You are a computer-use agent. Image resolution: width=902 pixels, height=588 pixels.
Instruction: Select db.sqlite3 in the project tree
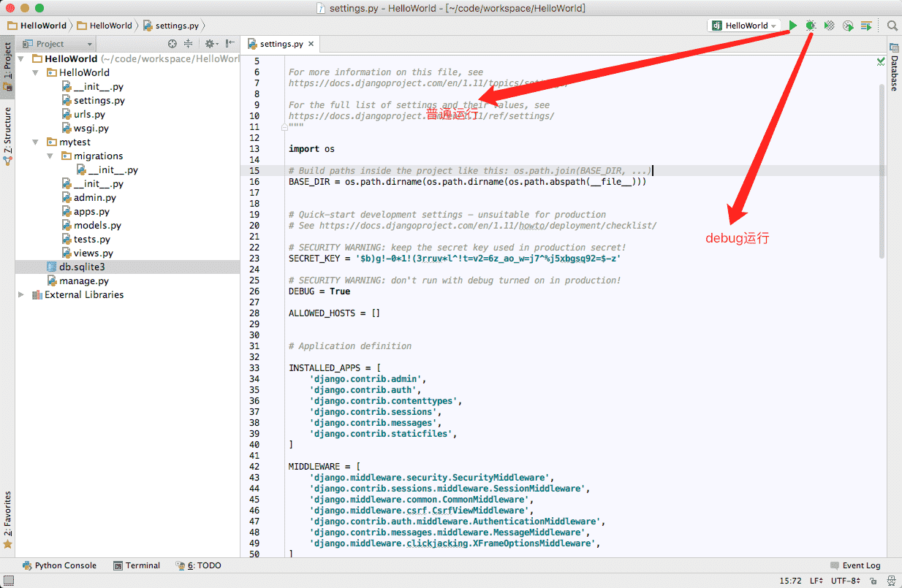[x=82, y=267]
